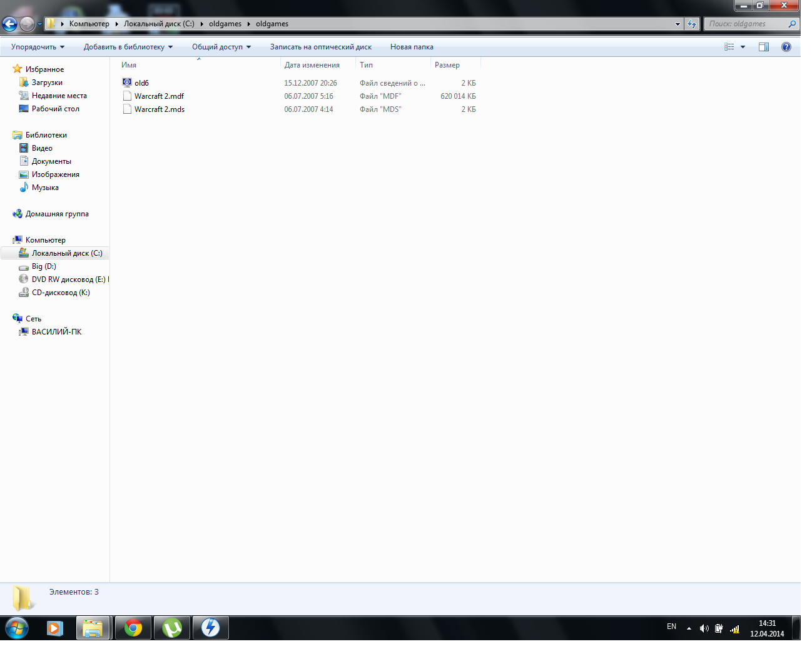Open the 'CD-дисковод (K:)' drive
Screen dimensions: 812x669
tap(61, 293)
